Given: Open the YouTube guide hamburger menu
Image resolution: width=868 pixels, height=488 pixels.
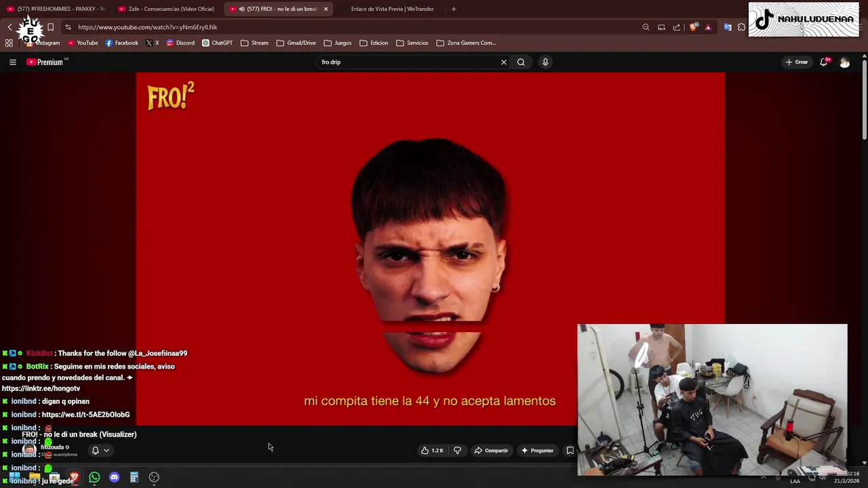Looking at the screenshot, I should (12, 62).
